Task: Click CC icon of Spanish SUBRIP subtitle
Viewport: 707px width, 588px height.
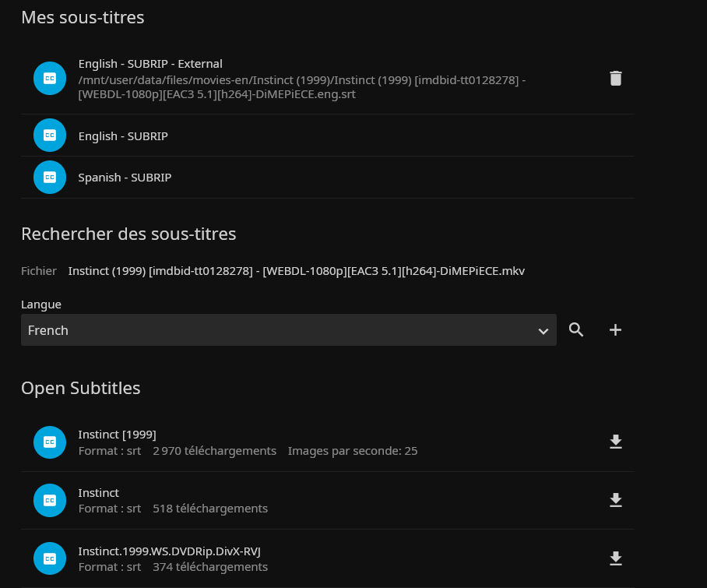Action: click(50, 178)
